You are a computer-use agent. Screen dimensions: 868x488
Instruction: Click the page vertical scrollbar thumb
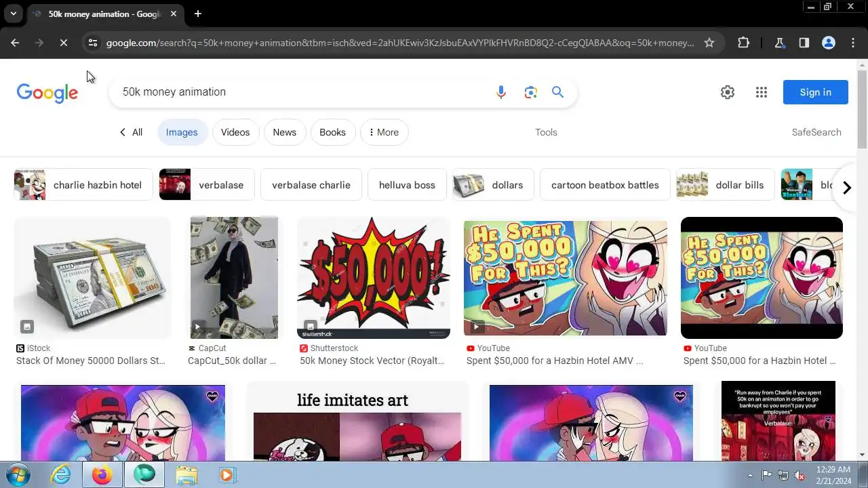click(862, 108)
